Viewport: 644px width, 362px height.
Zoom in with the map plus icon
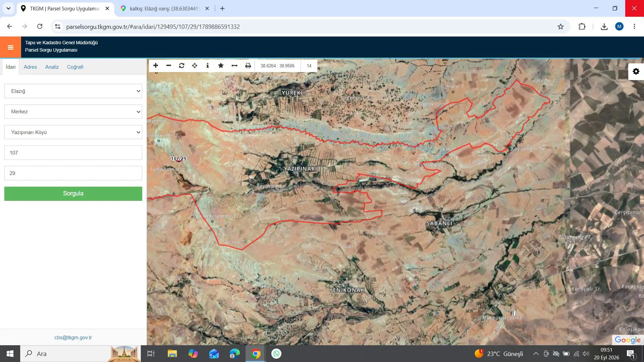coord(156,66)
